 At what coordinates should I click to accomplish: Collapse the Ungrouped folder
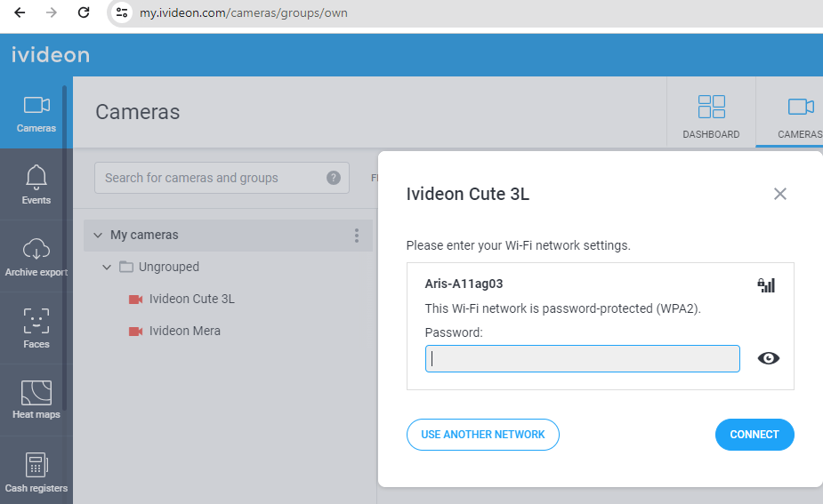coord(107,267)
